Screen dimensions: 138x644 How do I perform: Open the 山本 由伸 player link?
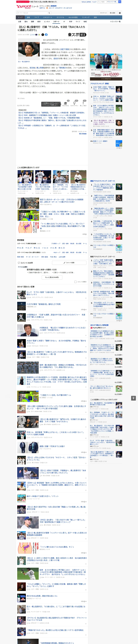62,257
